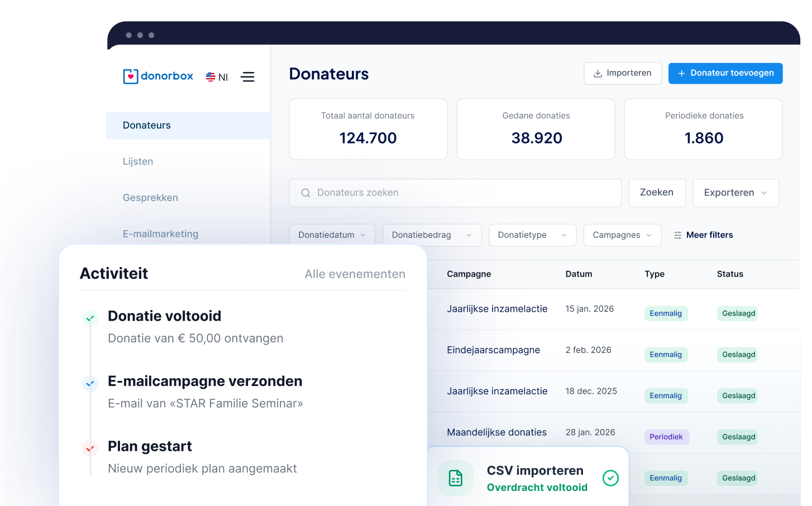
Task: Click the Zoeken button
Action: click(x=657, y=193)
